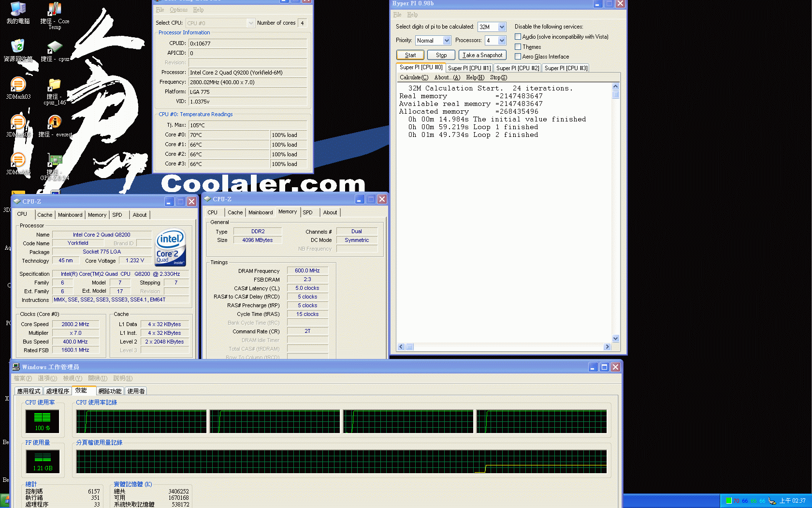Open the Priority Normal dropdown
This screenshot has width=812, height=508.
click(447, 41)
